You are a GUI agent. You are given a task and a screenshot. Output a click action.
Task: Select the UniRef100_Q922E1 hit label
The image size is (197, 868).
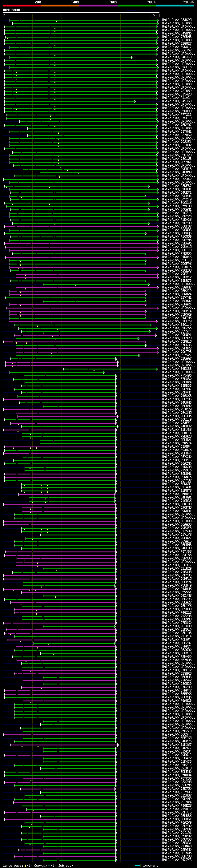[177, 142]
